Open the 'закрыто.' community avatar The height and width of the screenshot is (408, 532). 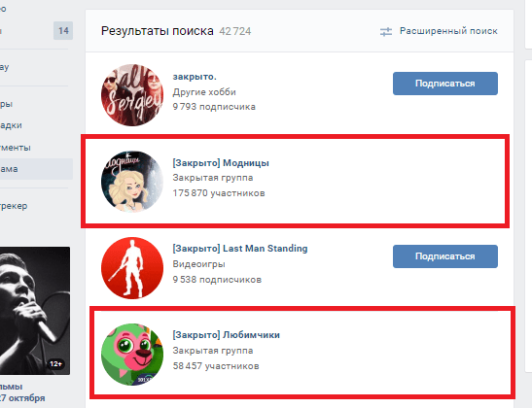tap(132, 95)
